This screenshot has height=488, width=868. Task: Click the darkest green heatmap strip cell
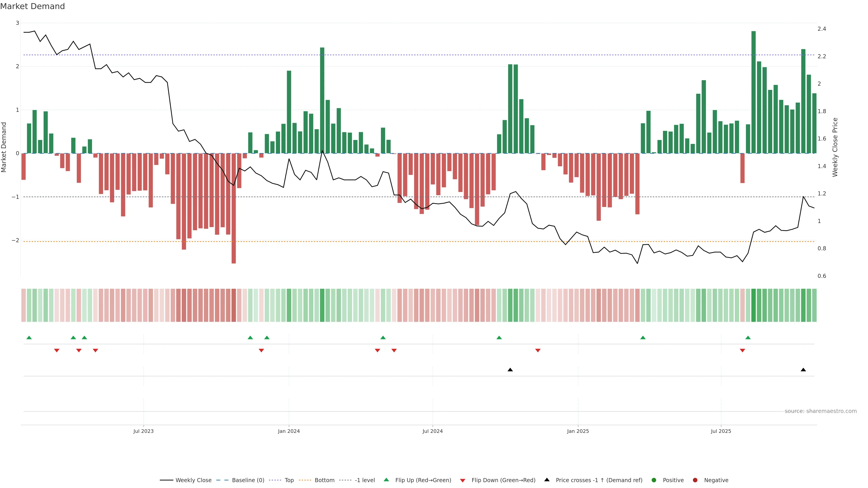coord(753,305)
